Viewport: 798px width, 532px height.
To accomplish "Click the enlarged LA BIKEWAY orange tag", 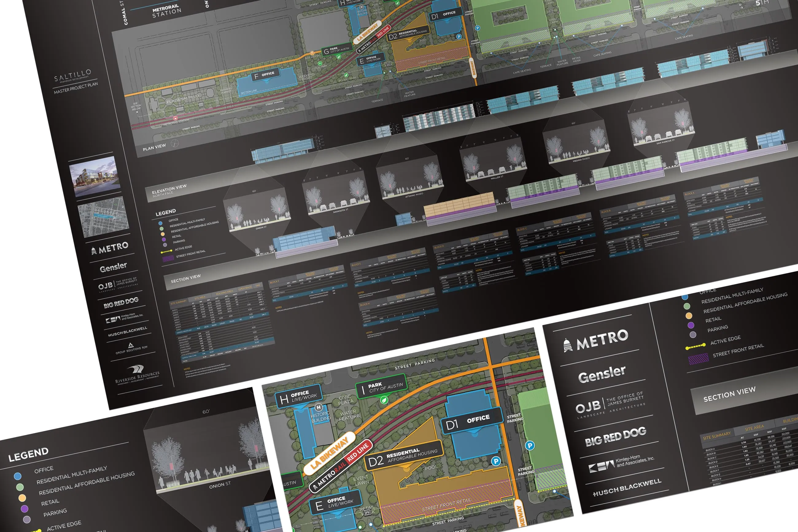I will [329, 453].
